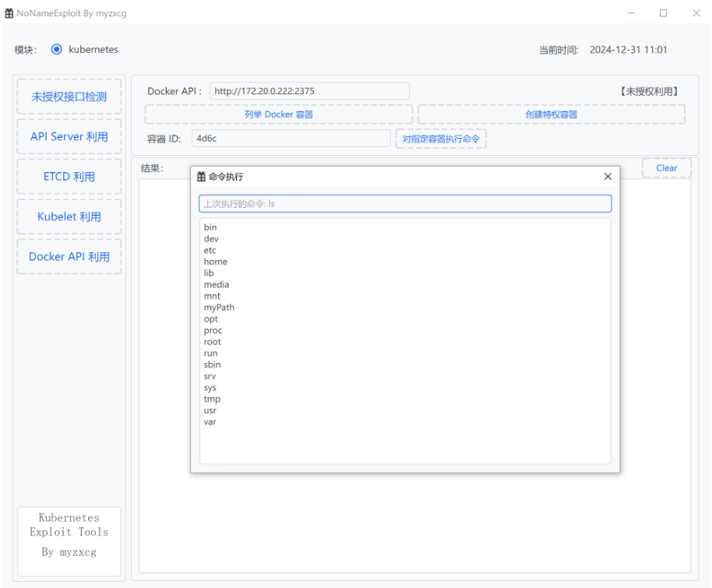The height and width of the screenshot is (588, 712).
Task: Select the kubernetes module radio button
Action: coord(56,49)
